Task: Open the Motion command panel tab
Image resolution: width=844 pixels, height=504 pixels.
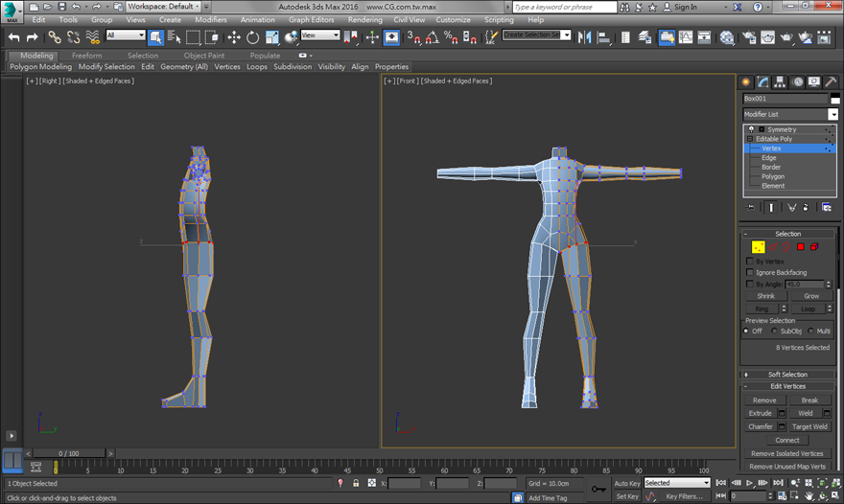Action: tap(797, 82)
